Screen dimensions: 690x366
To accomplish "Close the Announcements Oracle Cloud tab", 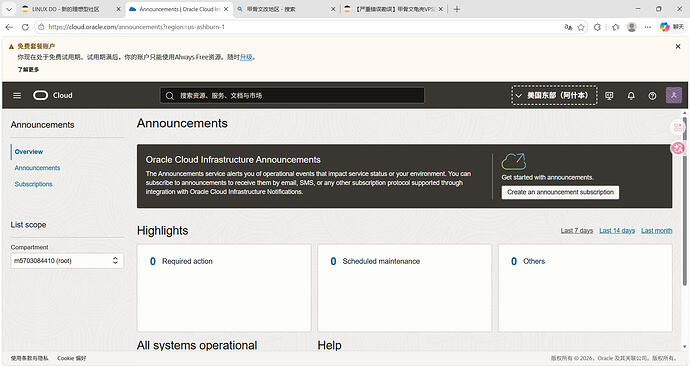I will (x=226, y=9).
